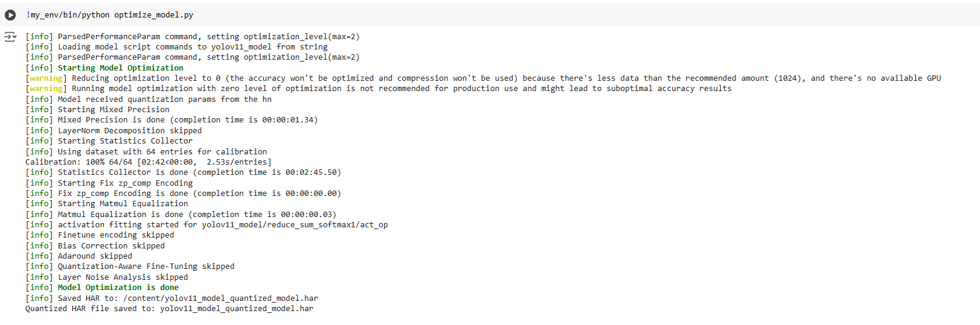The image size is (980, 325).
Task: Click the 'Using dataset with 64 entries' line
Action: [x=146, y=152]
